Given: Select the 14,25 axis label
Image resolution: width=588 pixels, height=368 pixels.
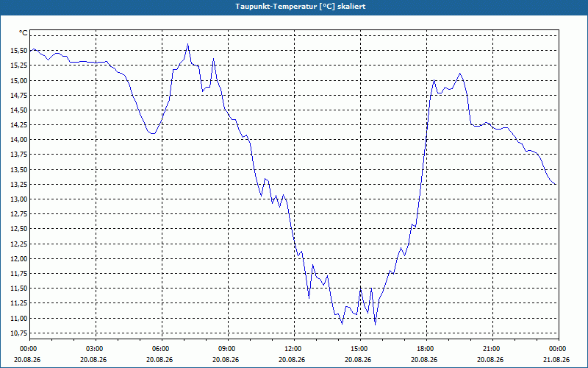Looking at the screenshot, I should coord(19,124).
